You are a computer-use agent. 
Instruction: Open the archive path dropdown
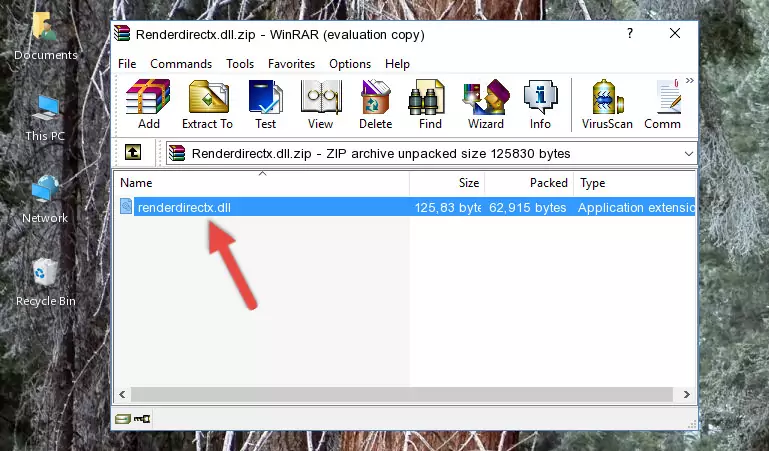(689, 153)
